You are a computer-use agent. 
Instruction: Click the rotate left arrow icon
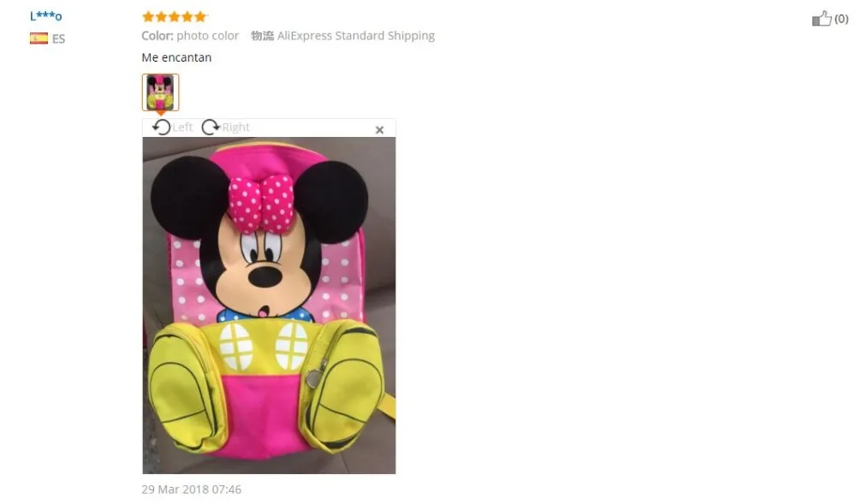pos(161,127)
